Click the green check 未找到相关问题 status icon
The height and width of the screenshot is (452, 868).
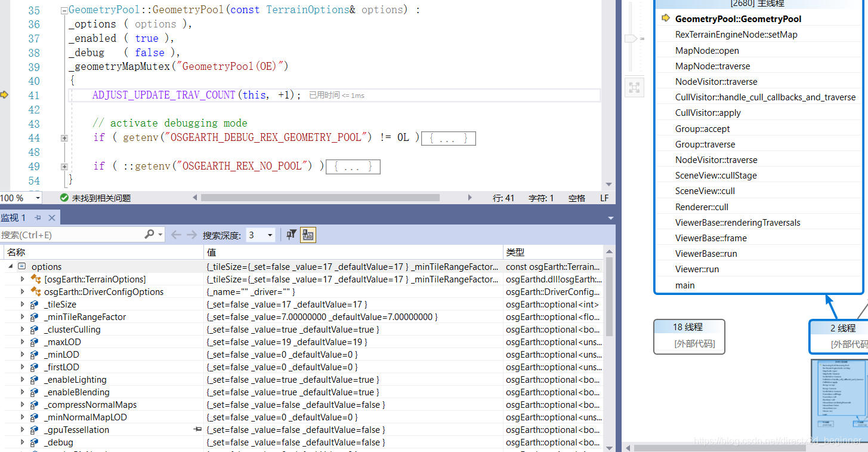click(x=64, y=198)
